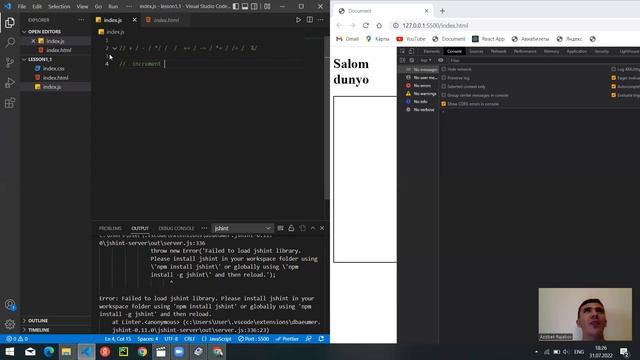Toggle panel layout icon in title bar
The width and height of the screenshot is (640, 360).
point(245,6)
